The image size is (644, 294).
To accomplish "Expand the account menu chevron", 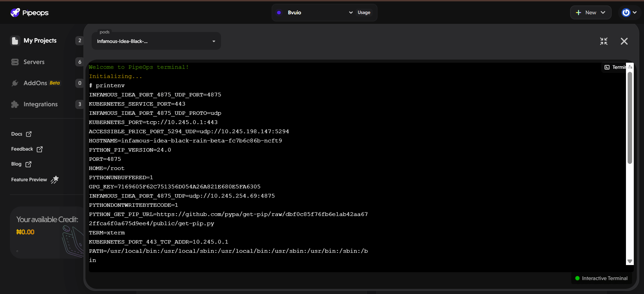I will pos(635,13).
